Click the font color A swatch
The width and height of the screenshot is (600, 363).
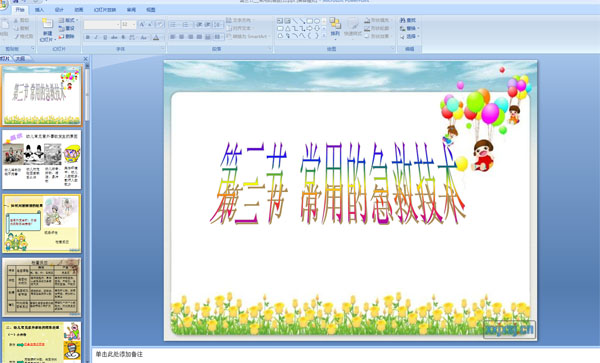pos(156,37)
